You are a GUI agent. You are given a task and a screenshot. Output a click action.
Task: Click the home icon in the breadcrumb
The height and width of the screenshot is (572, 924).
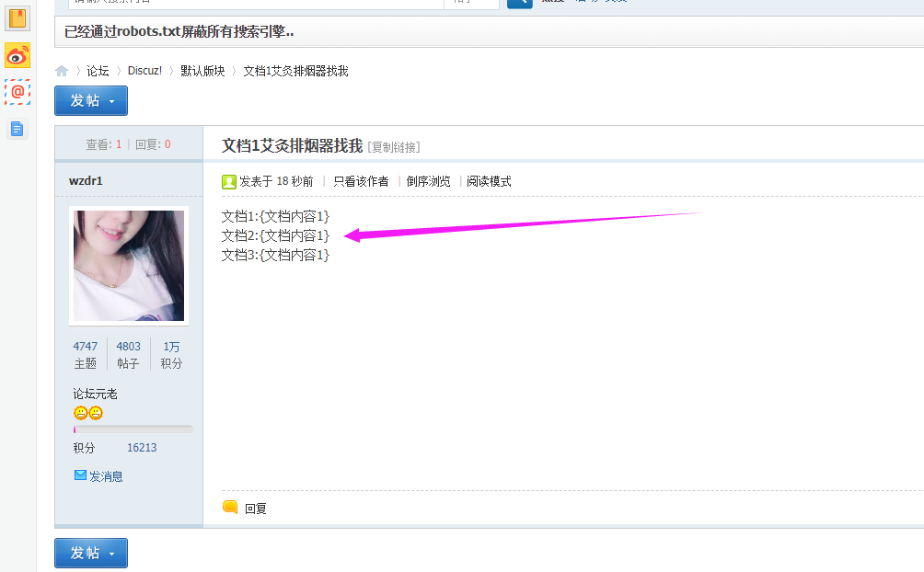(61, 70)
